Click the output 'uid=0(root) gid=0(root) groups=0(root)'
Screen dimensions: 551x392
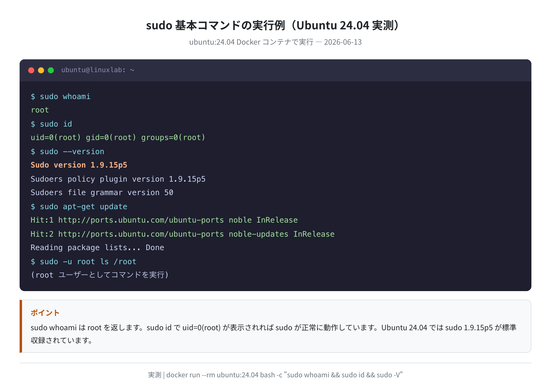point(118,138)
